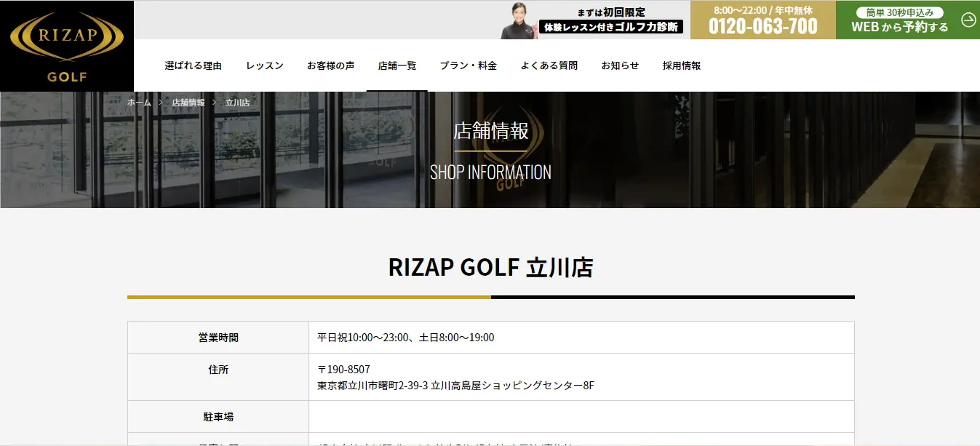980x446 pixels.
Task: Open the お客様の声 menu item
Action: [331, 65]
